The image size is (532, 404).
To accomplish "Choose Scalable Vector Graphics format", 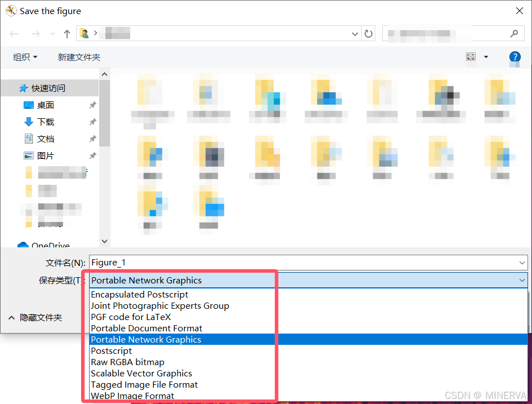I will (x=141, y=373).
